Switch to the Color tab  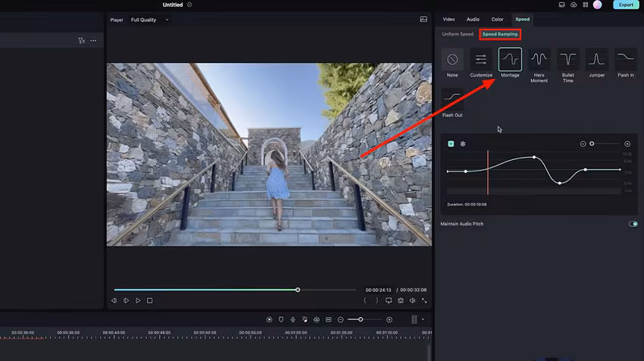tap(497, 19)
